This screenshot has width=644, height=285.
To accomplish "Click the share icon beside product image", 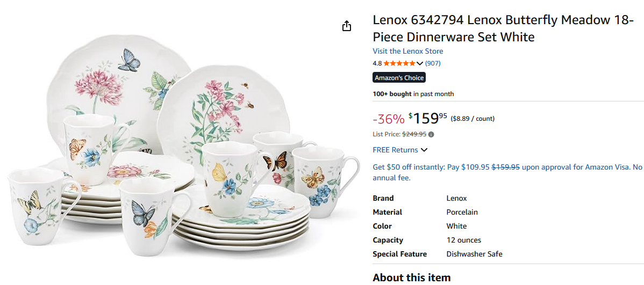I will [347, 26].
